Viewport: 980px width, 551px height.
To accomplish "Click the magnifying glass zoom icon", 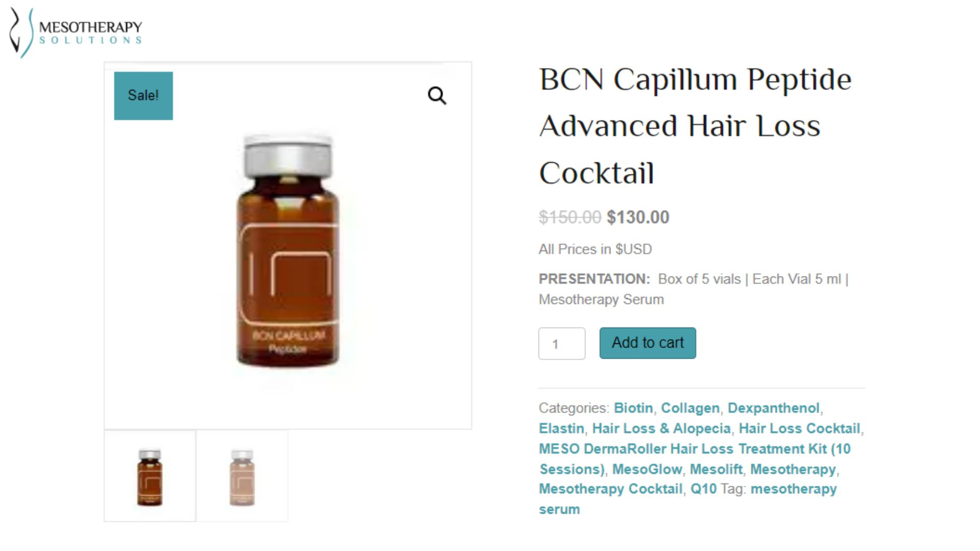I will point(437,95).
